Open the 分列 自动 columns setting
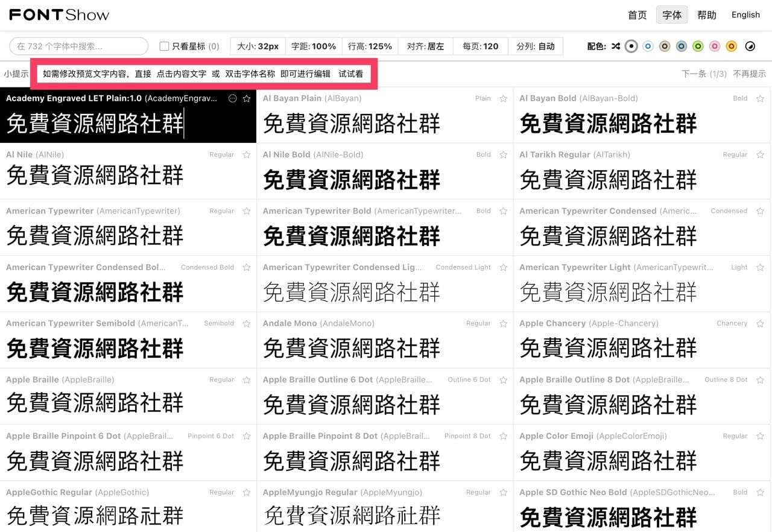 click(x=536, y=46)
